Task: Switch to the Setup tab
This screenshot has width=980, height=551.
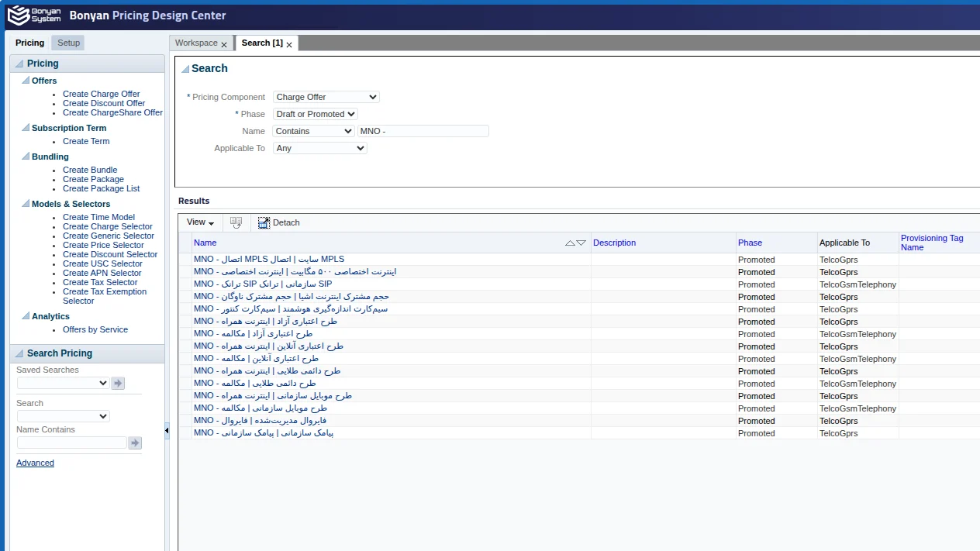Action: click(x=68, y=43)
